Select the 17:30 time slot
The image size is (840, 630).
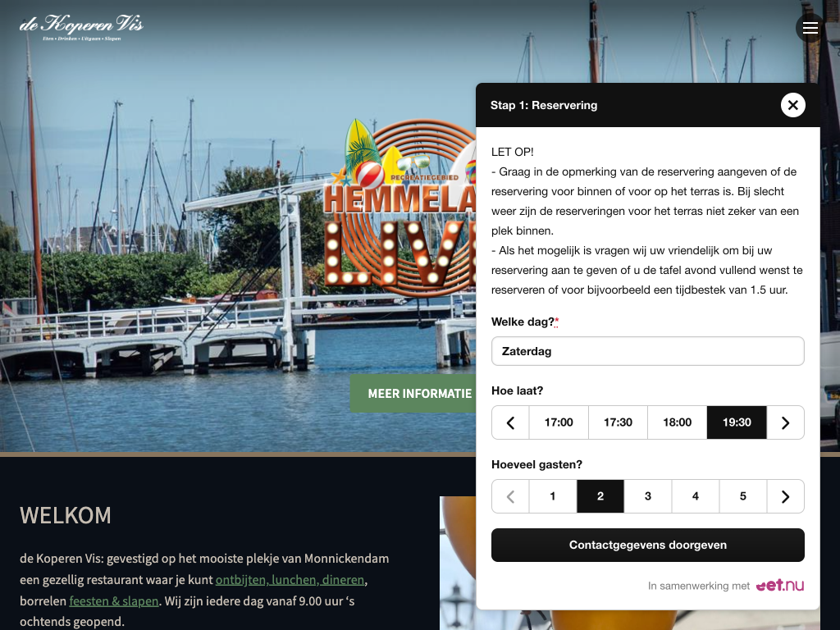click(618, 422)
